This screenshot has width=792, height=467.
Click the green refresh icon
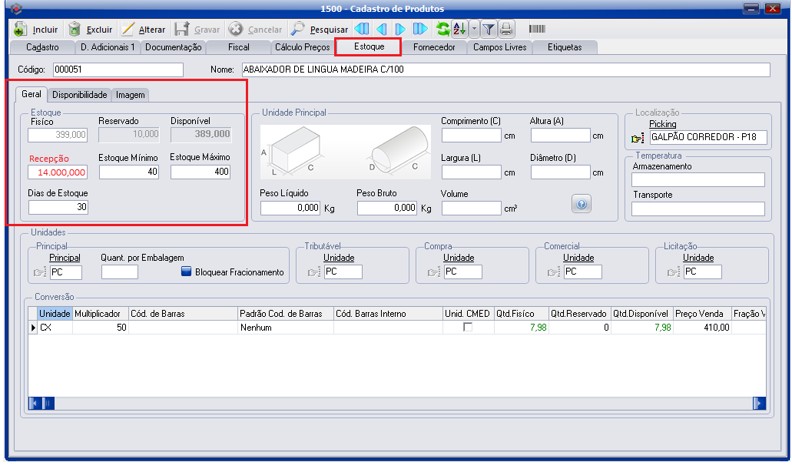443,30
